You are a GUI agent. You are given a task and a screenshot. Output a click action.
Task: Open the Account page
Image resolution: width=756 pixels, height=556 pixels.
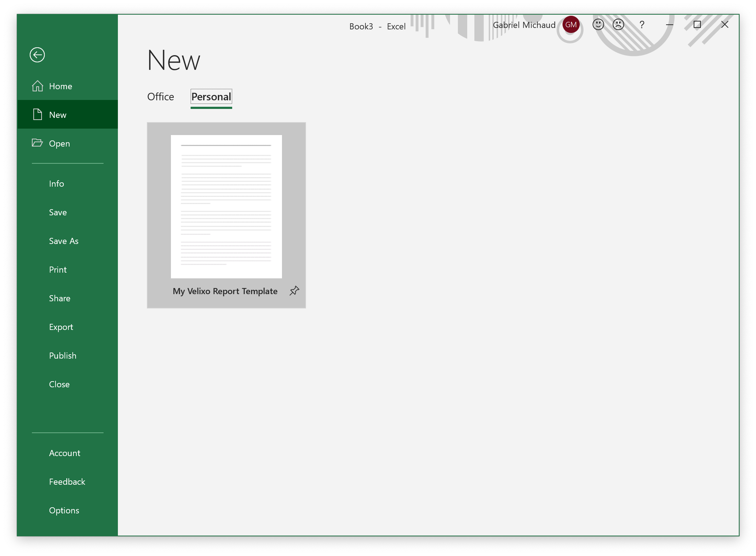(x=67, y=453)
